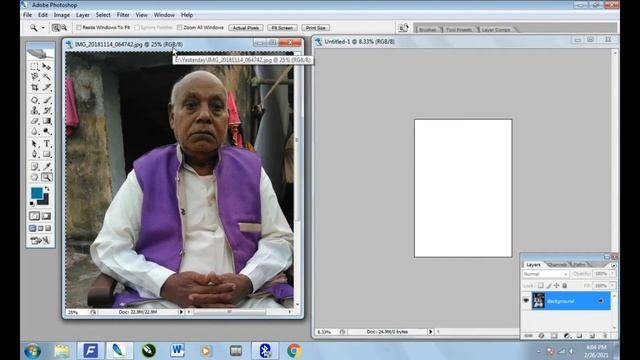The width and height of the screenshot is (640, 360).
Task: Toggle Lock position icon in Layers panel
Action: (556, 286)
